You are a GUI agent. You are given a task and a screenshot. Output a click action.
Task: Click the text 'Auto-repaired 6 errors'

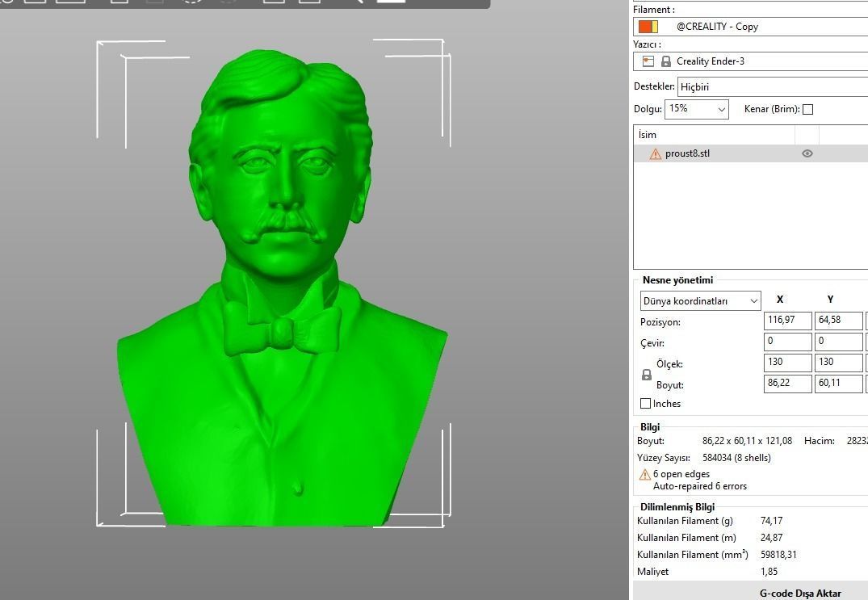[700, 486]
